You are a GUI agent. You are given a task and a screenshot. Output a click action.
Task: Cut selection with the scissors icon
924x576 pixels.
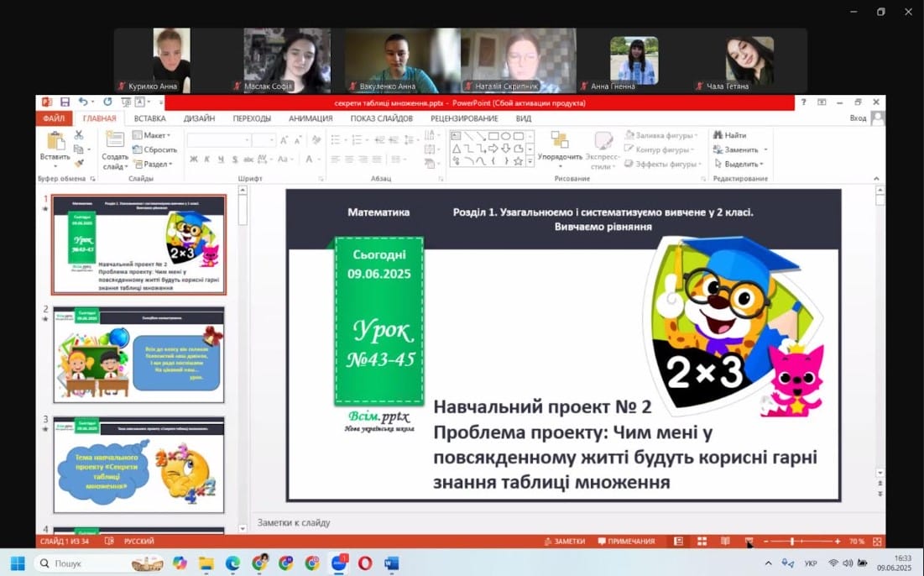[78, 135]
